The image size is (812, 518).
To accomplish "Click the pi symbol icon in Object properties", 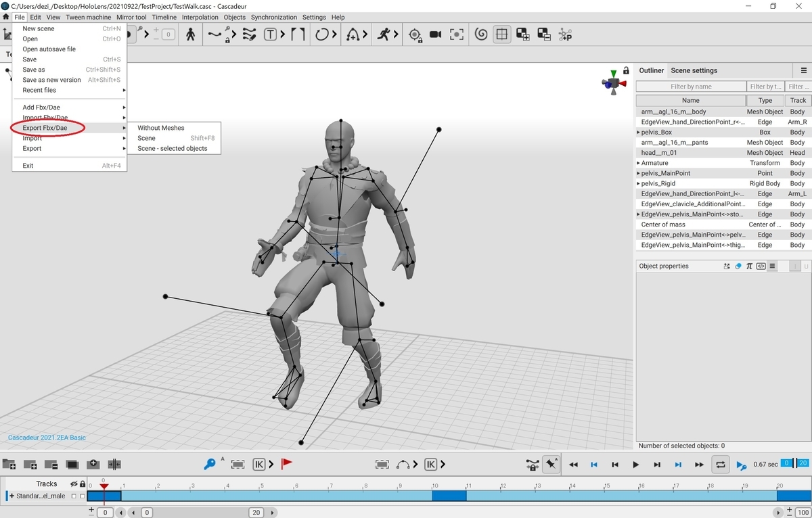I will [749, 266].
